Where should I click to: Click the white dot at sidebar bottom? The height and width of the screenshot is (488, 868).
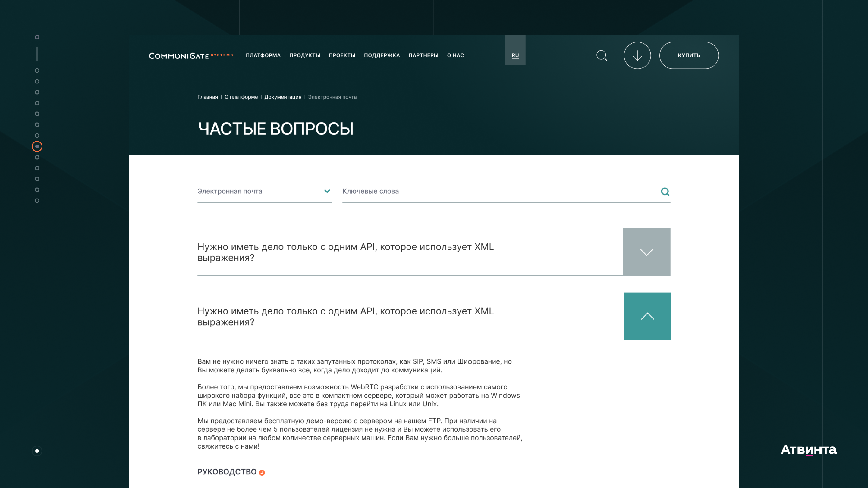[37, 451]
